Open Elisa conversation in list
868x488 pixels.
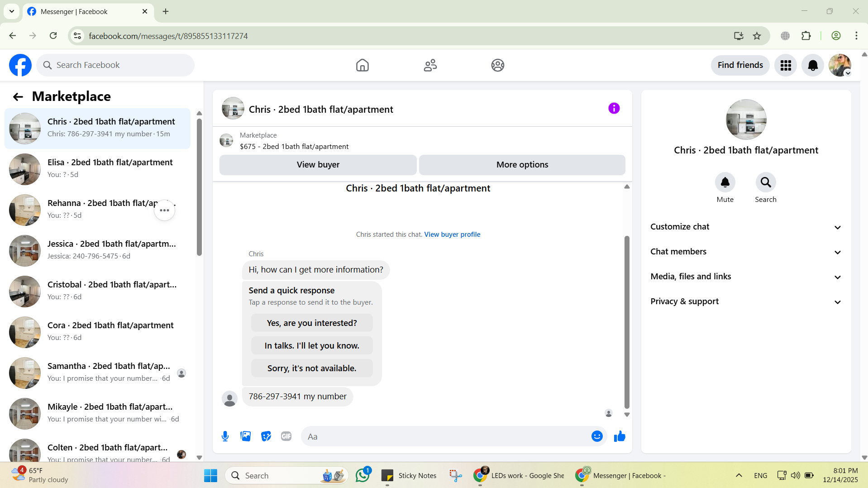point(97,169)
